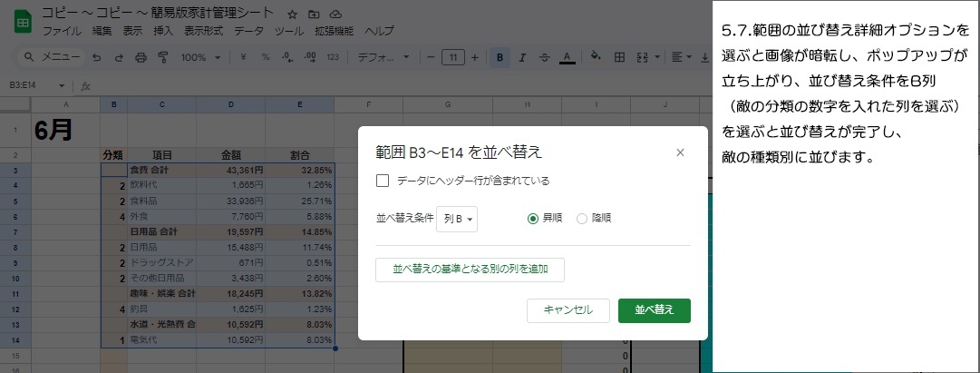The image size is (980, 373).
Task: Click the 14.85% cell
Action: (299, 231)
